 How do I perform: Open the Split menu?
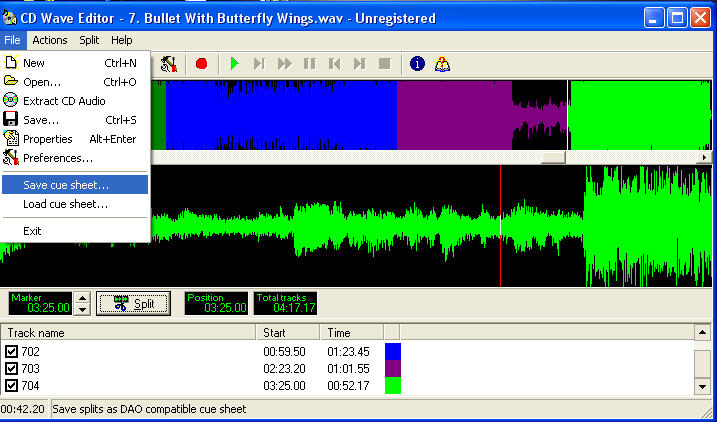pos(89,40)
